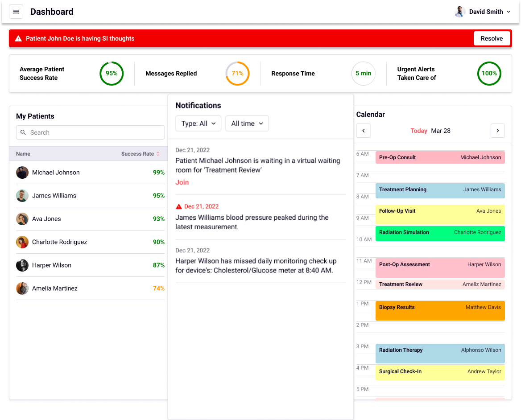The height and width of the screenshot is (420, 521).
Task: Click the warning triangle in red alert banner
Action: click(18, 39)
